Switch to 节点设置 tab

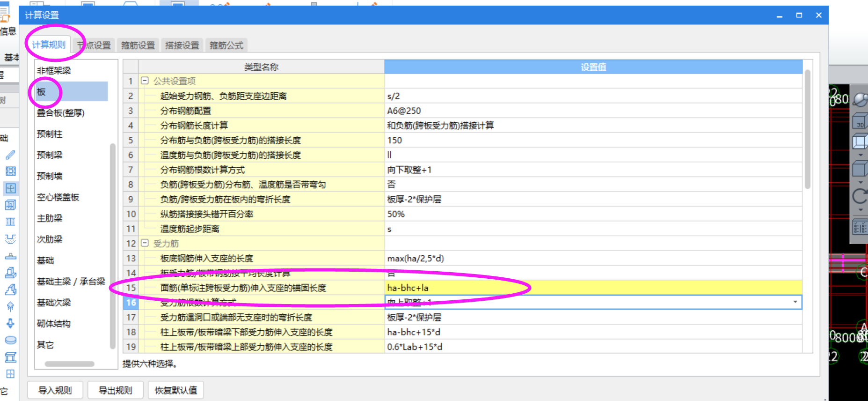[x=94, y=45]
